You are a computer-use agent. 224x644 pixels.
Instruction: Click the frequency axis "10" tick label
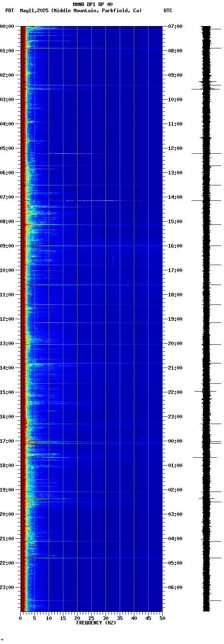[x=49, y=618]
